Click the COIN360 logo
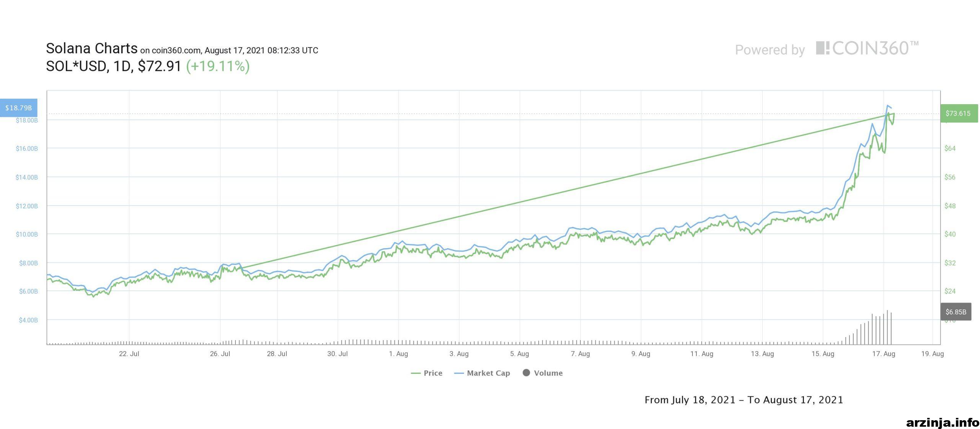980x429 pixels. point(867,49)
